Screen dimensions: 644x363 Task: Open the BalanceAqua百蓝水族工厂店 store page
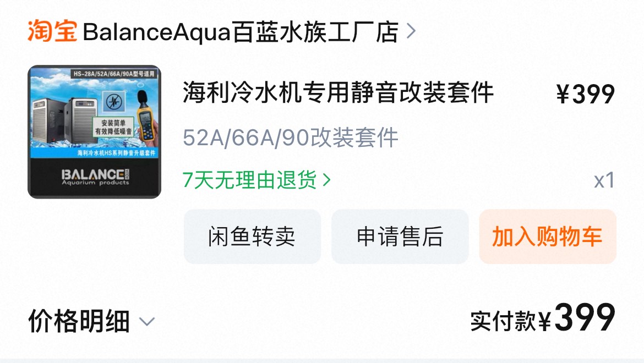pyautogui.click(x=241, y=32)
